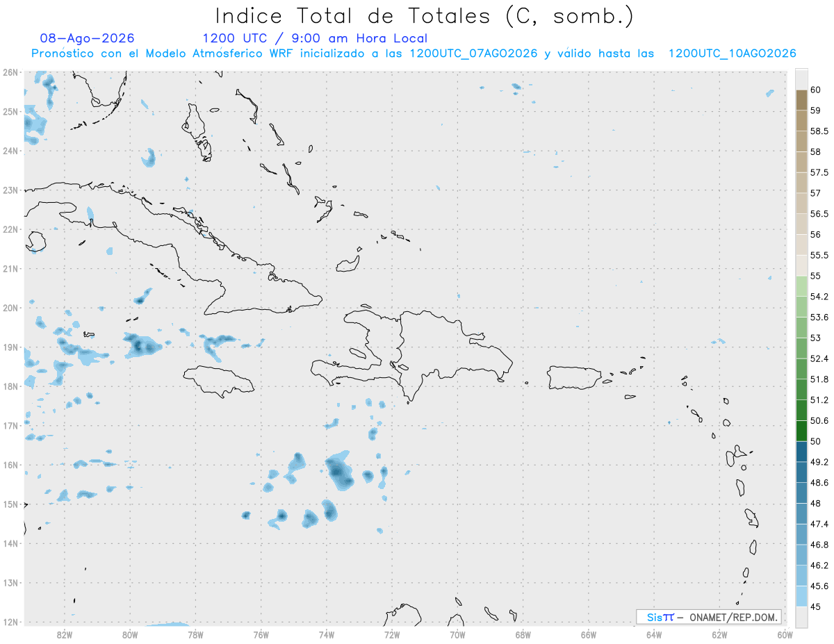Click the longitude label '66W'
Viewport: 834px width, 644px height.
588,634
